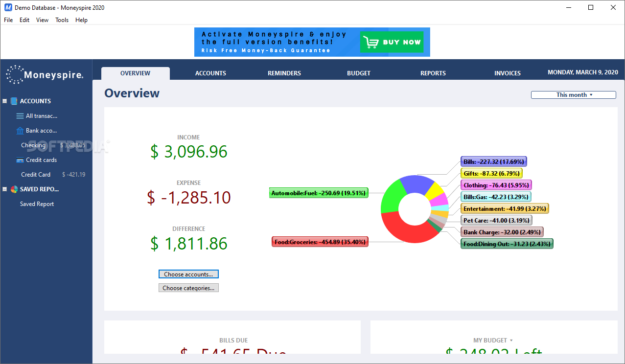Switch to the REMINDERS tab
This screenshot has width=625, height=364.
284,73
